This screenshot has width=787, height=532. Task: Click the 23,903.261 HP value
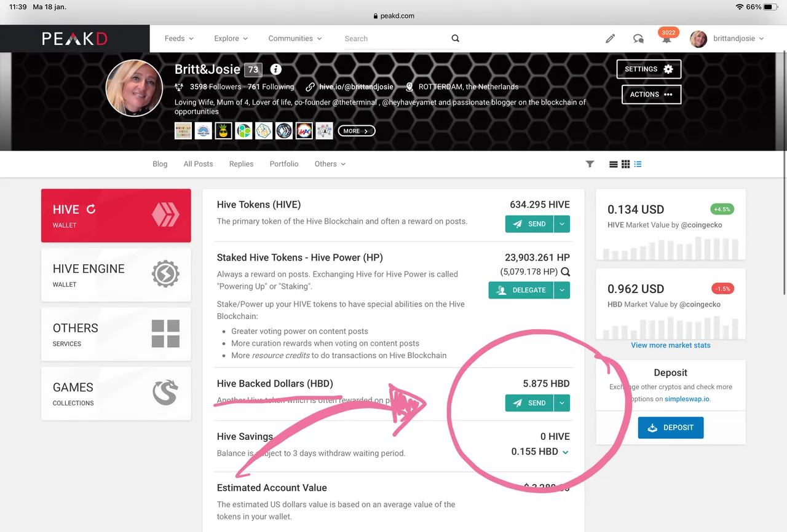pyautogui.click(x=537, y=257)
